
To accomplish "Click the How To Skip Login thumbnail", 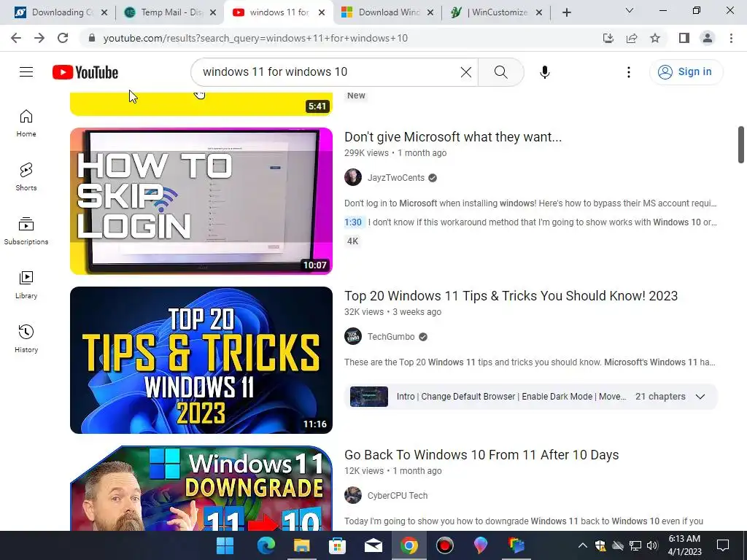I will click(x=201, y=201).
